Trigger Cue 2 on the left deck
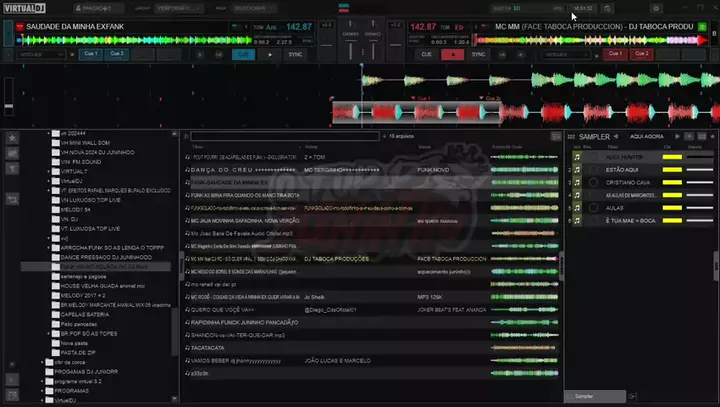The height and width of the screenshot is (407, 720). point(117,54)
